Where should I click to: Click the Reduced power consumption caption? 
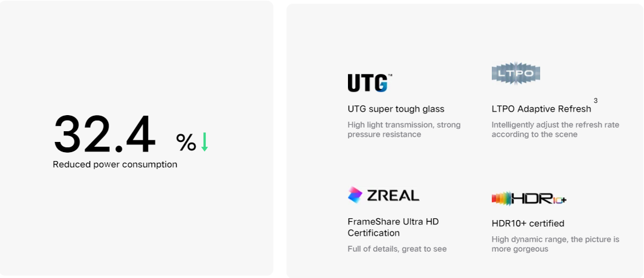tap(115, 165)
